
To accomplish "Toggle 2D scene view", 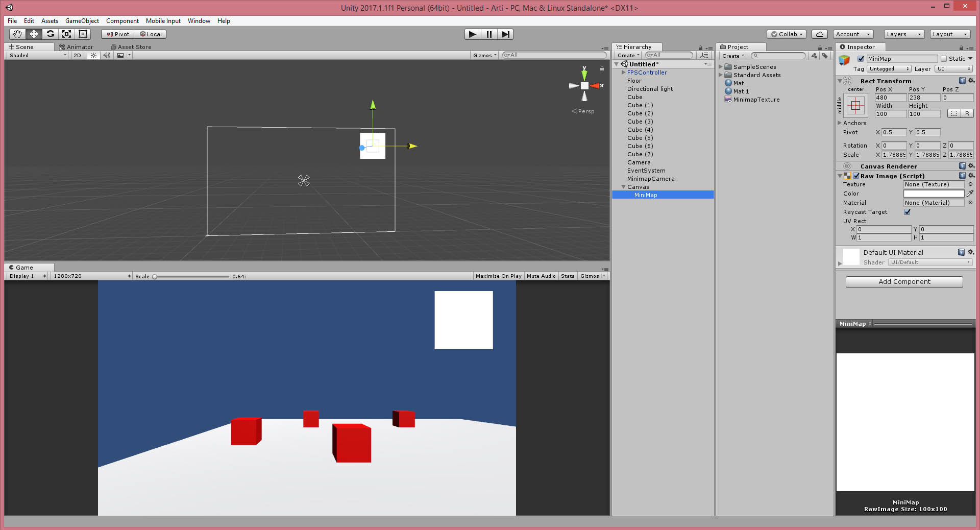I will pos(77,55).
